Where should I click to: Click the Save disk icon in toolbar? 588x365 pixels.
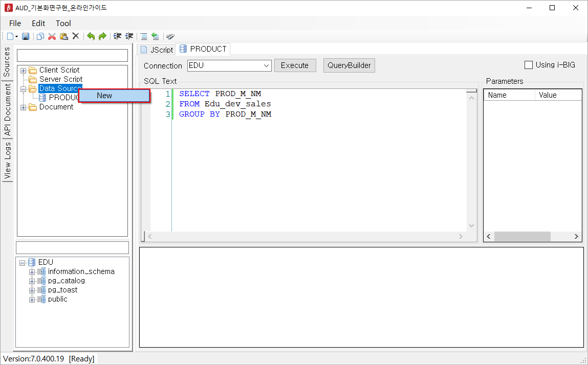click(26, 36)
